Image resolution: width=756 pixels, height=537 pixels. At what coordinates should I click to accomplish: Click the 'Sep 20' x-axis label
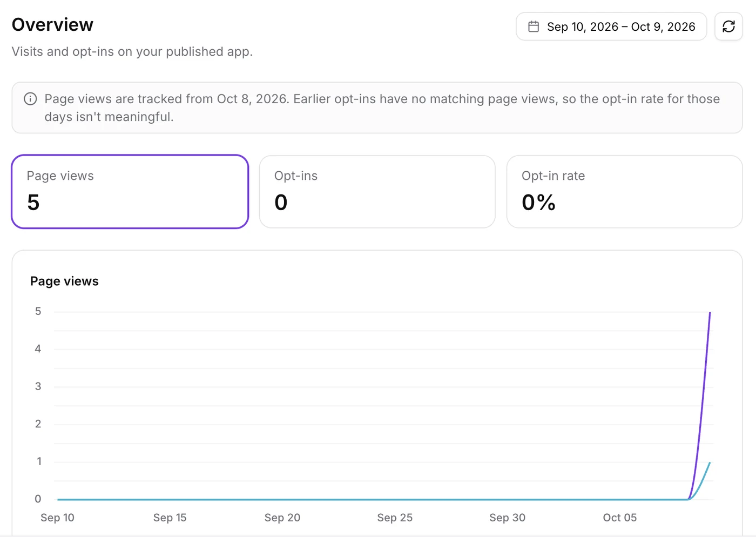point(282,518)
